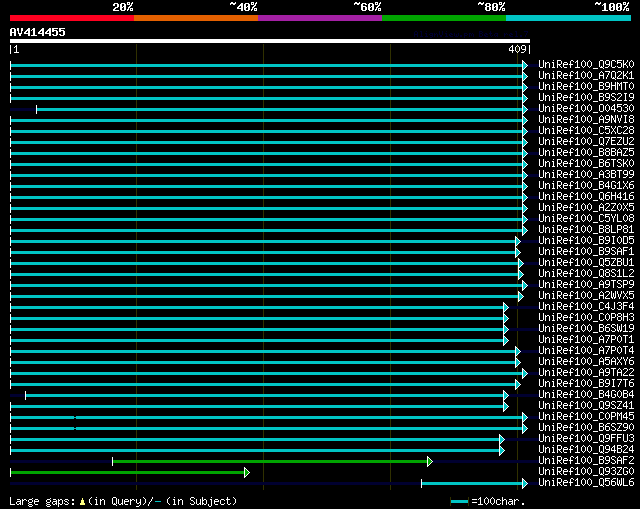640x509 pixels.
Task: Click the Large gaps legend text
Action: coord(123,501)
